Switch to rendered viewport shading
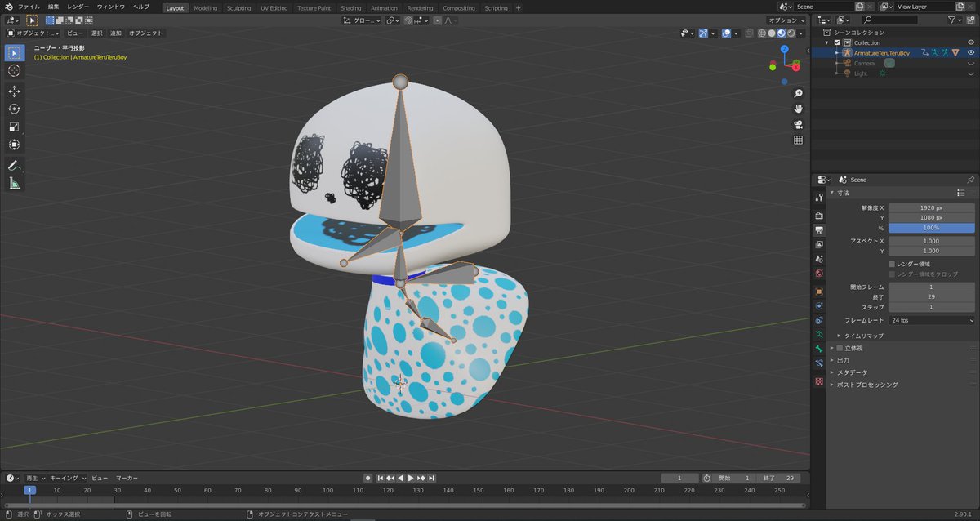980x521 pixels. coord(791,33)
